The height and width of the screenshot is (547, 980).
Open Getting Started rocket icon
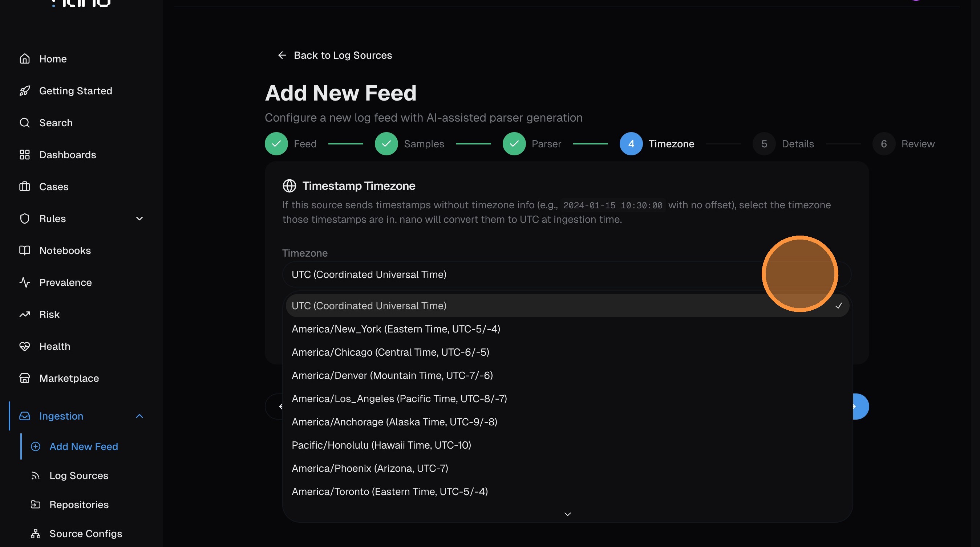coord(25,91)
